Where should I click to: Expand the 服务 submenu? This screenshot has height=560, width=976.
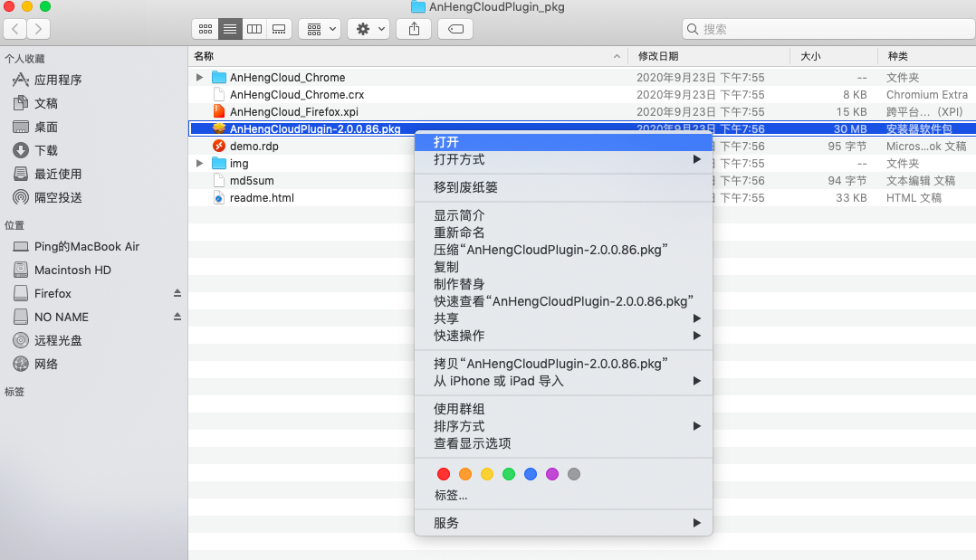pos(563,523)
